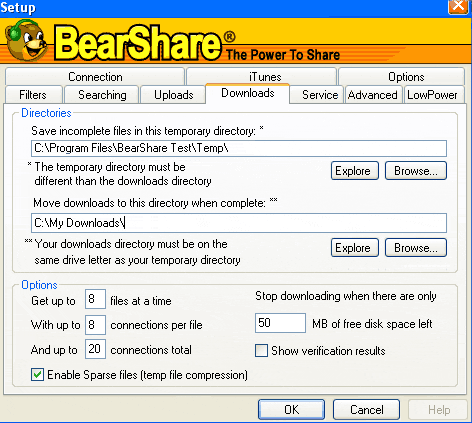Image resolution: width=472 pixels, height=423 pixels.
Task: Open the Searching tab
Action: pos(102,95)
